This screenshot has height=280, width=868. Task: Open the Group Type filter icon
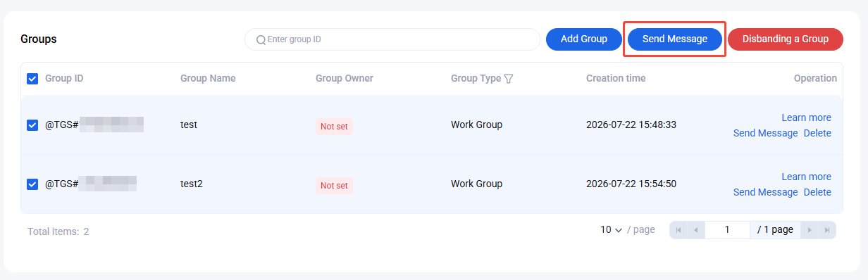(509, 79)
